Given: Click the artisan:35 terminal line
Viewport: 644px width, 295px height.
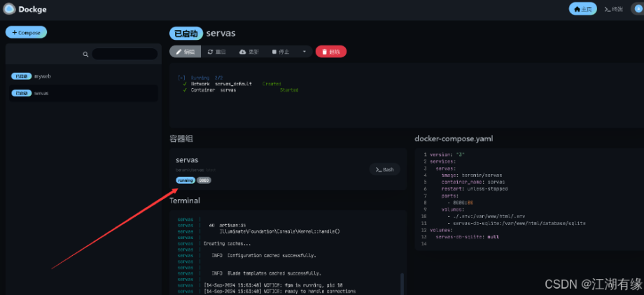Looking at the screenshot, I should coord(227,225).
